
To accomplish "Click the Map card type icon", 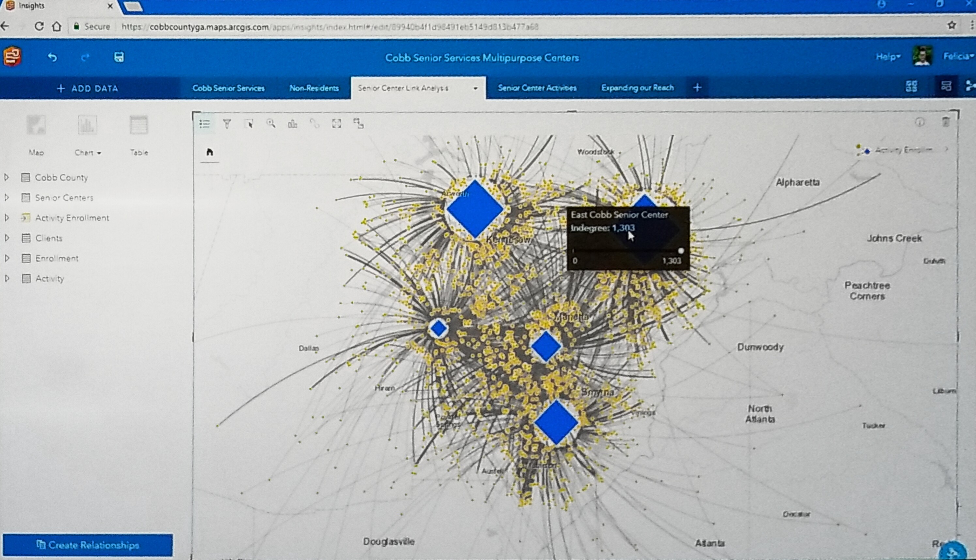I will (36, 125).
